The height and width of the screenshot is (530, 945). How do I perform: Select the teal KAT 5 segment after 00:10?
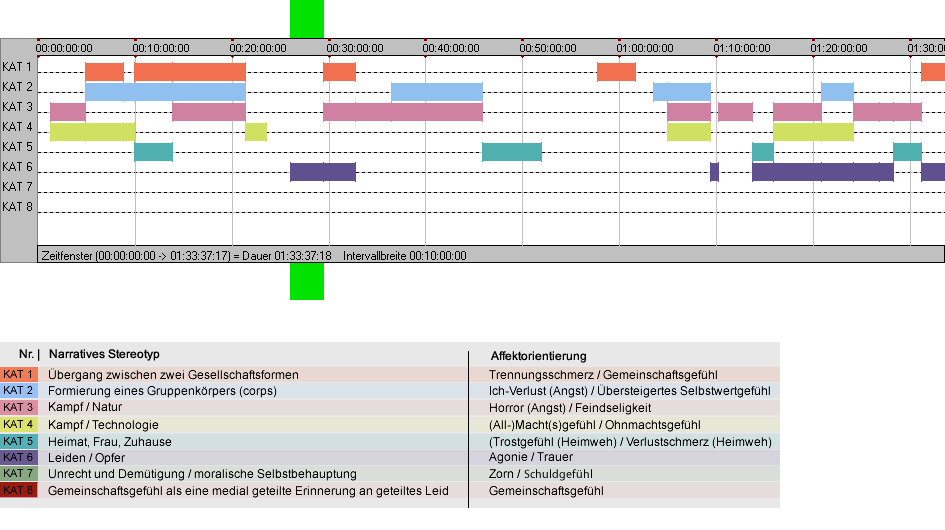[154, 151]
